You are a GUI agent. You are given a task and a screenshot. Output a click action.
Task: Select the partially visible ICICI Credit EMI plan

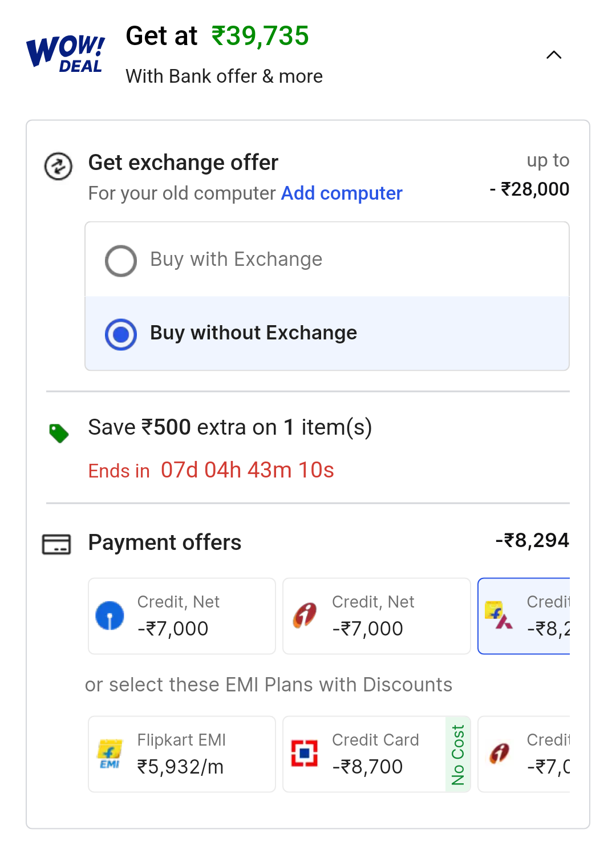click(x=525, y=754)
